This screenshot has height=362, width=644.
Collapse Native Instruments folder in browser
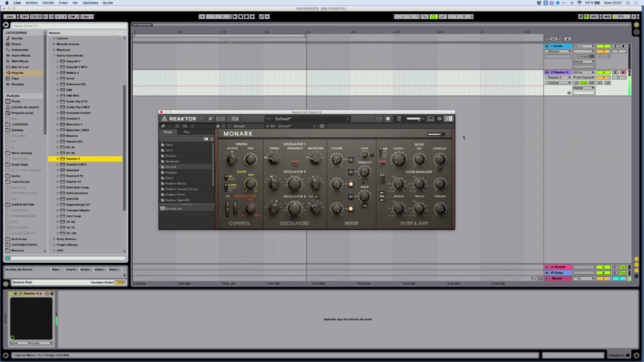click(54, 56)
